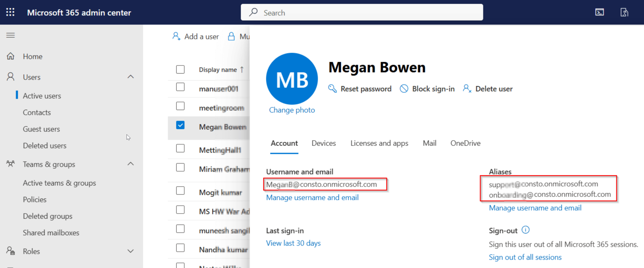Image resolution: width=644 pixels, height=268 pixels.
Task: Open Shared mailboxes in sidebar
Action: pos(51,233)
